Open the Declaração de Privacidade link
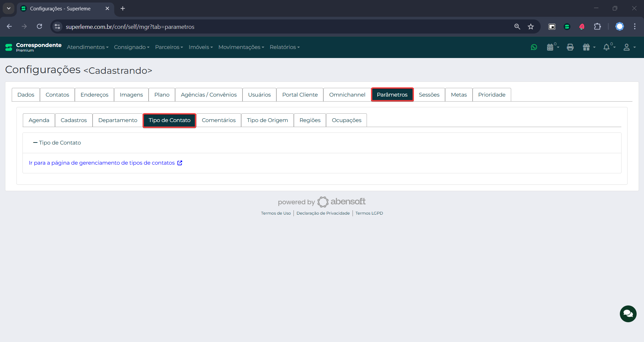The width and height of the screenshot is (644, 342). coord(323,213)
